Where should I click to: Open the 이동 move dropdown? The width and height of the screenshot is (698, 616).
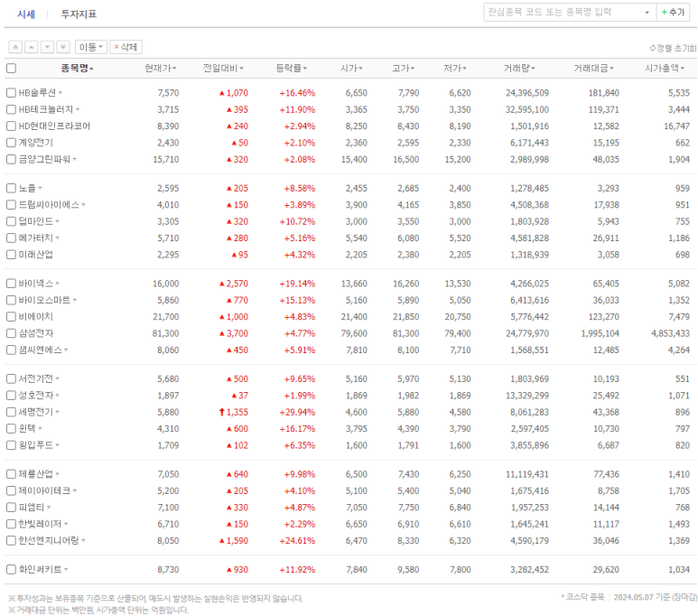click(91, 47)
